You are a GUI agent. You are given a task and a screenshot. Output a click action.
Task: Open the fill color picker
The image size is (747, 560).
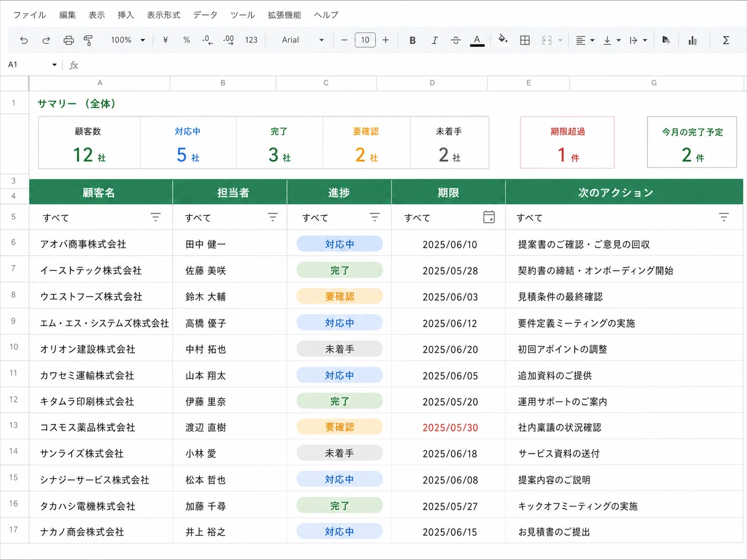point(503,40)
